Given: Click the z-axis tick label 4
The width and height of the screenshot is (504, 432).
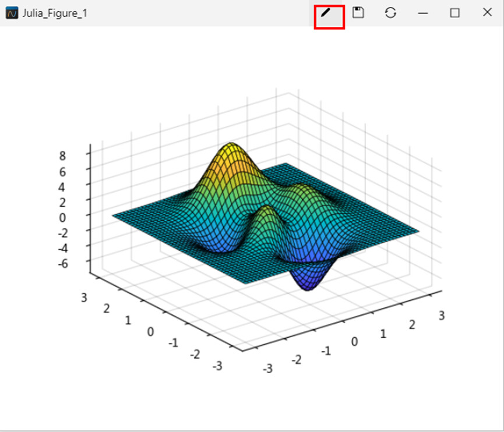Looking at the screenshot, I should click(x=61, y=187).
